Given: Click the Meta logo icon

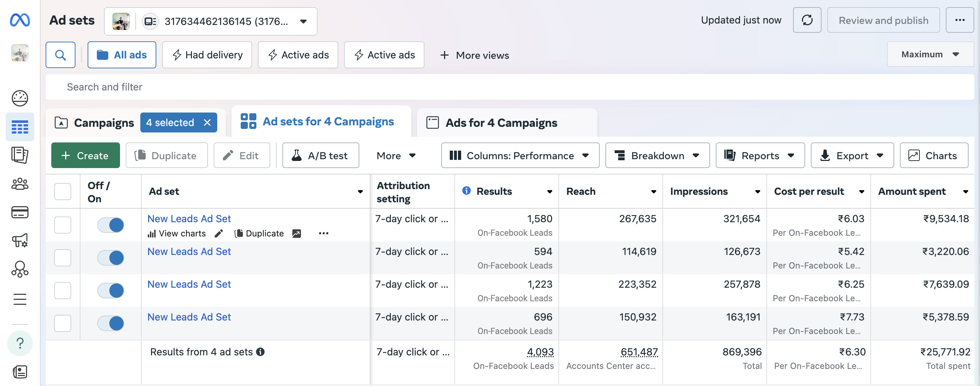Looking at the screenshot, I should click(x=20, y=20).
